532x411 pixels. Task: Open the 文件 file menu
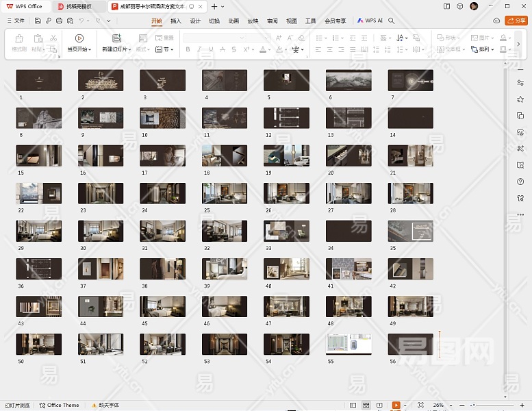click(x=15, y=21)
